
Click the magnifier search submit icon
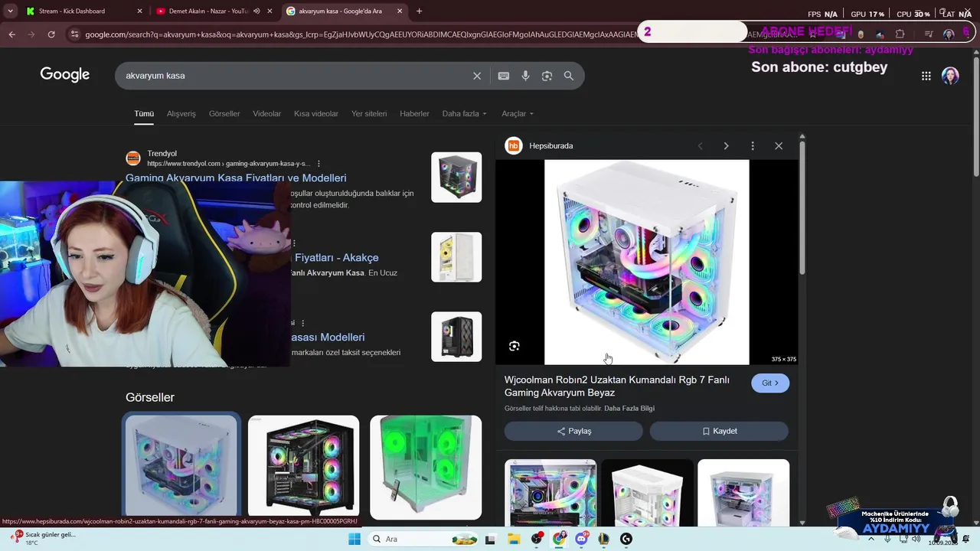click(x=569, y=76)
